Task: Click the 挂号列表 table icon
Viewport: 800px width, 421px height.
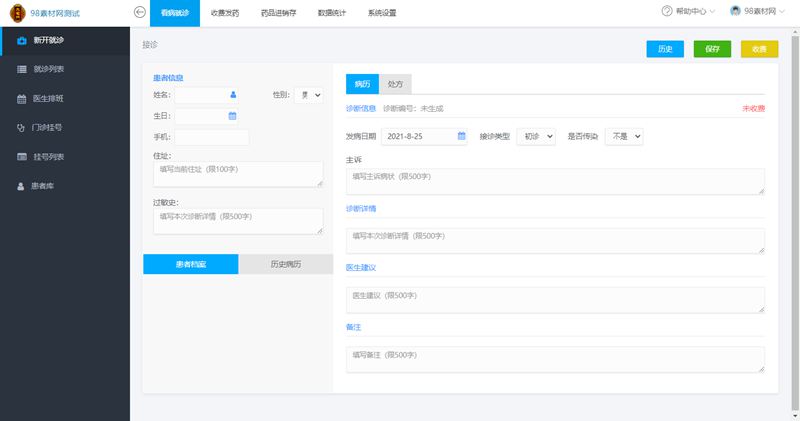Action: pos(22,157)
